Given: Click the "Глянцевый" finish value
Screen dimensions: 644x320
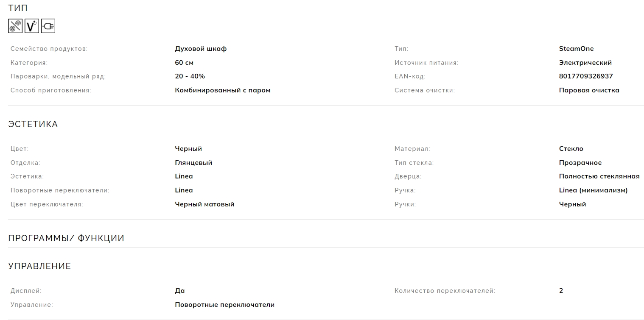Looking at the screenshot, I should [193, 163].
